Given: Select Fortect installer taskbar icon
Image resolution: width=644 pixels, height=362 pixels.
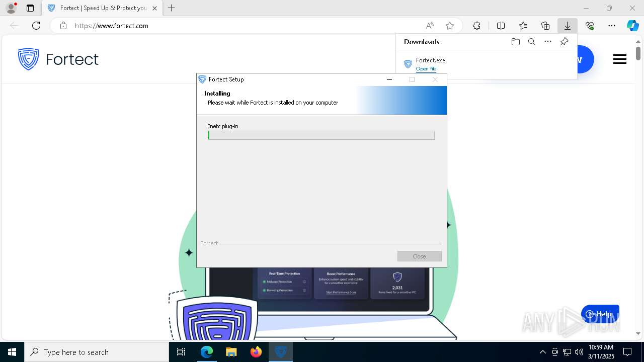Looking at the screenshot, I should [280, 352].
